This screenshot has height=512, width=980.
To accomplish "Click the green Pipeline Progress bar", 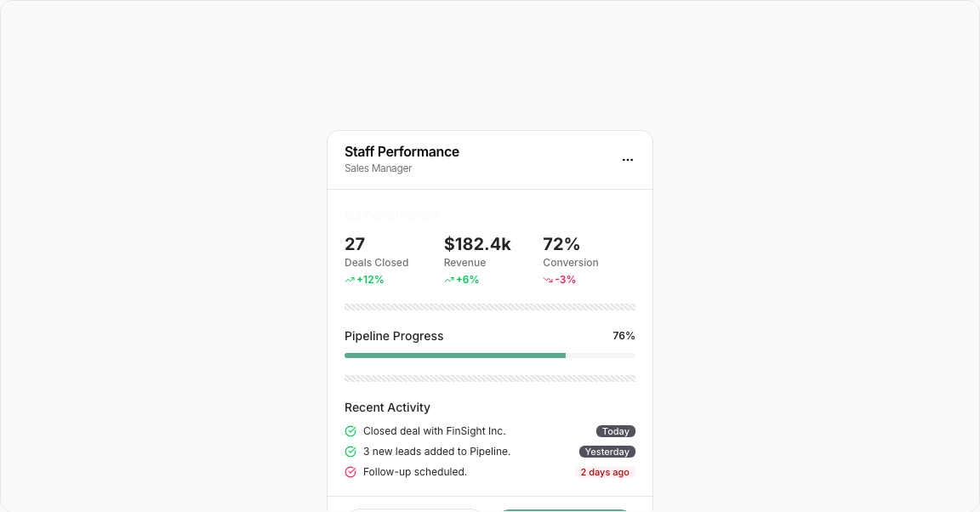I will (455, 356).
